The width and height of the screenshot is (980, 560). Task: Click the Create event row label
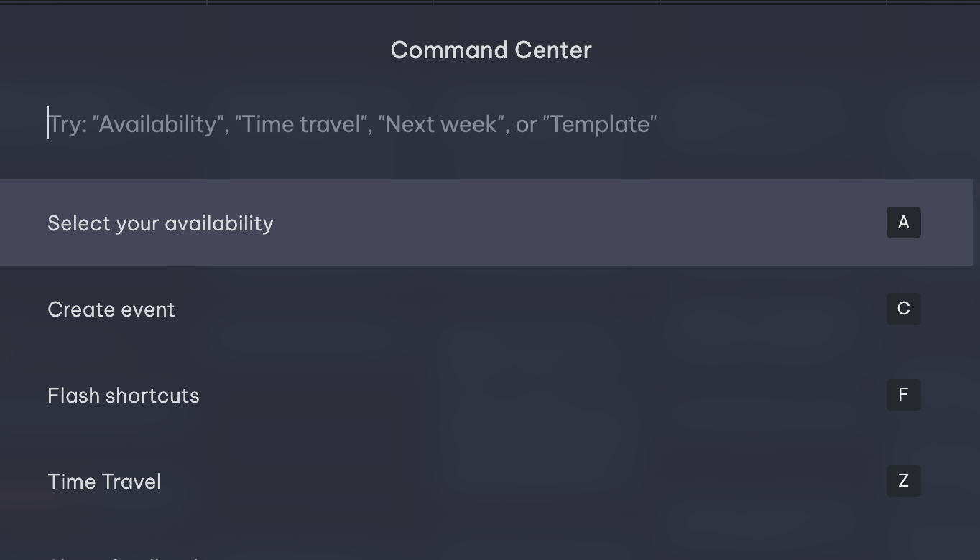[x=111, y=309]
